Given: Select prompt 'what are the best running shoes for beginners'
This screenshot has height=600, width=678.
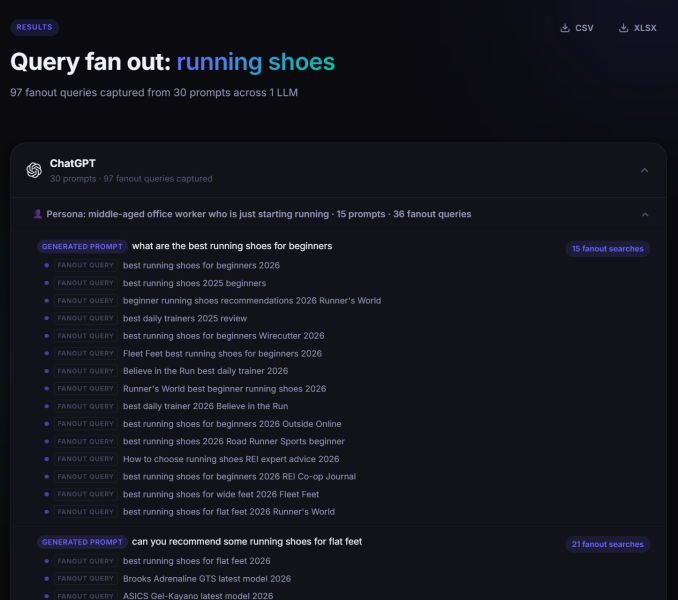Looking at the screenshot, I should click(x=232, y=246).
